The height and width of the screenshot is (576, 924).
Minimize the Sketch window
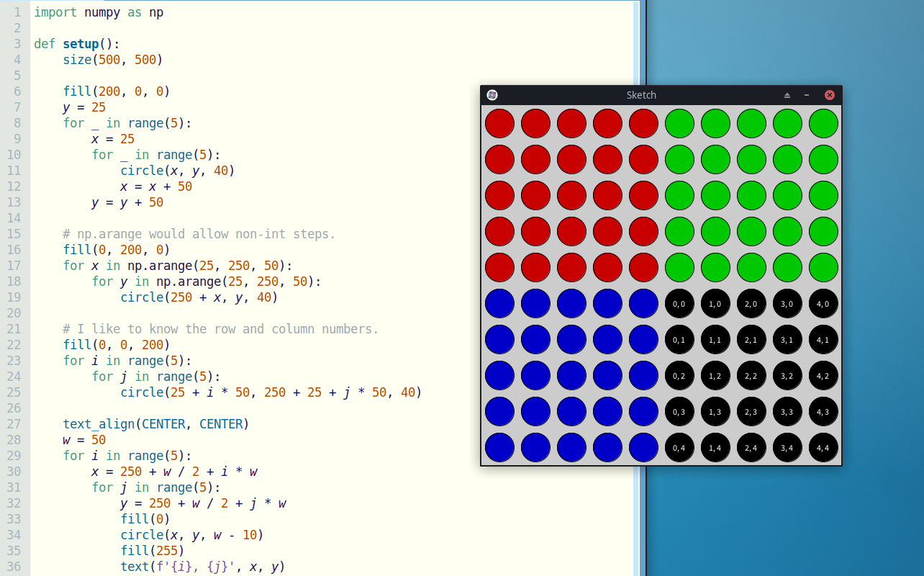coord(807,95)
